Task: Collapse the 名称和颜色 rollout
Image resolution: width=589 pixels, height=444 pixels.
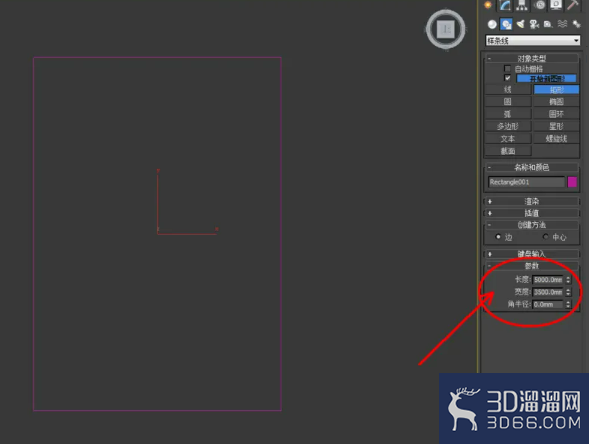Action: click(x=532, y=167)
